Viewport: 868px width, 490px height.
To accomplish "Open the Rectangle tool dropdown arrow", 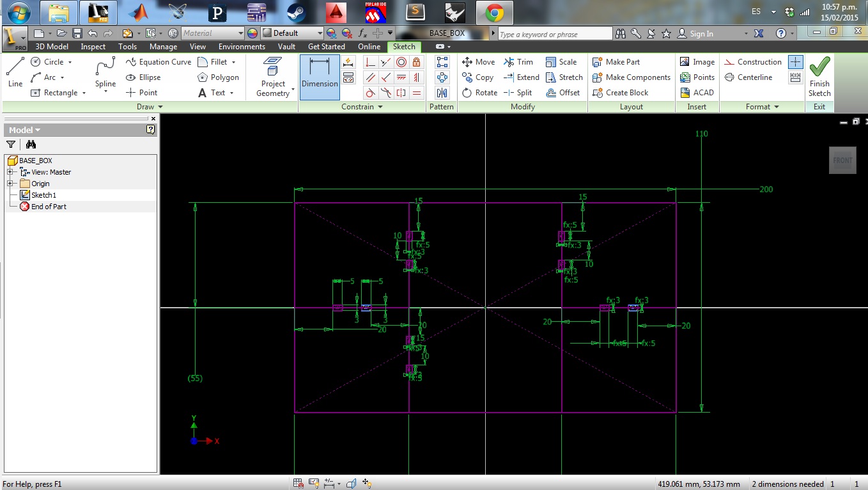I will tap(84, 93).
